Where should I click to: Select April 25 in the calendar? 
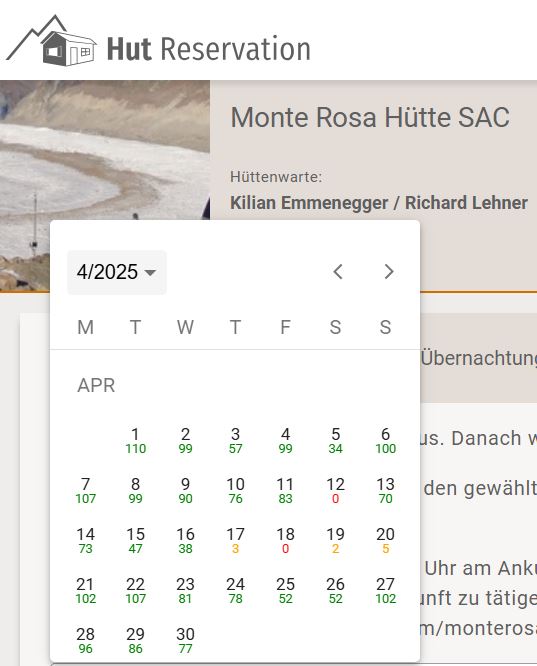285,591
